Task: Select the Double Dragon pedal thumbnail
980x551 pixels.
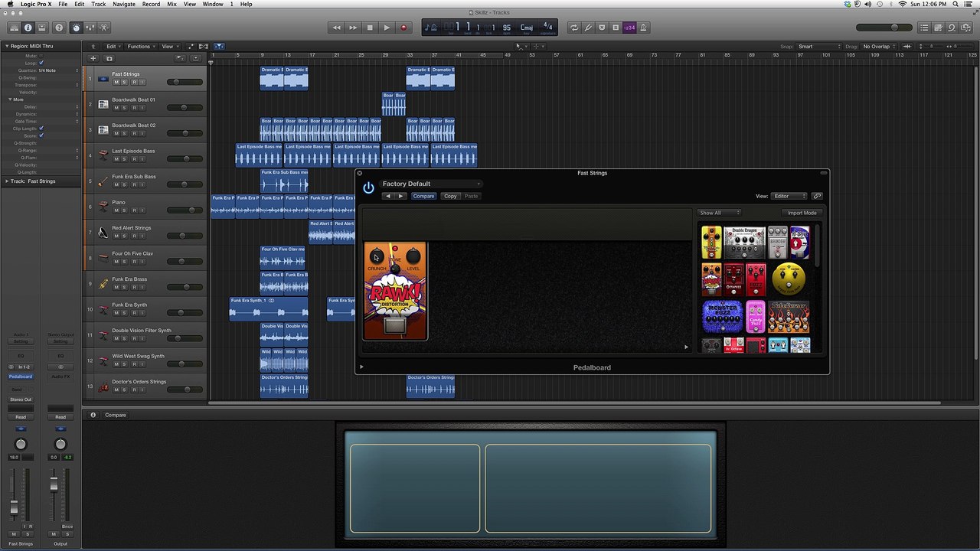Action: pyautogui.click(x=745, y=242)
